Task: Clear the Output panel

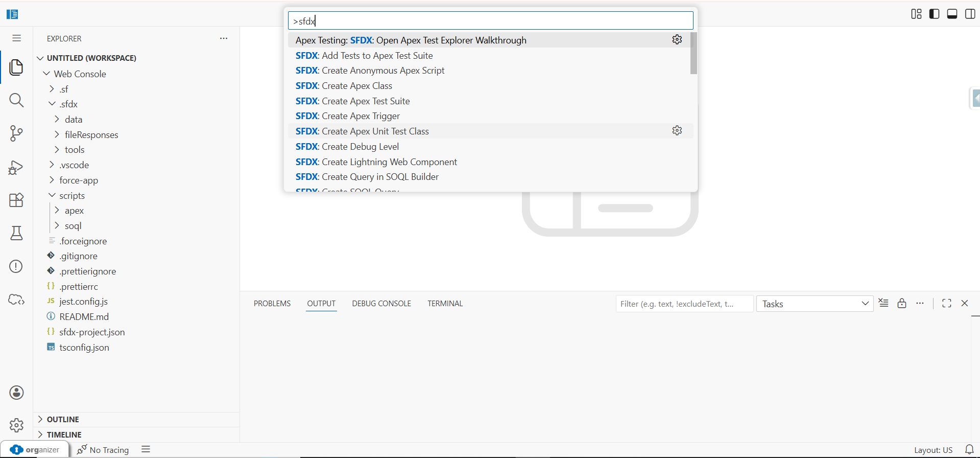Action: (x=883, y=303)
